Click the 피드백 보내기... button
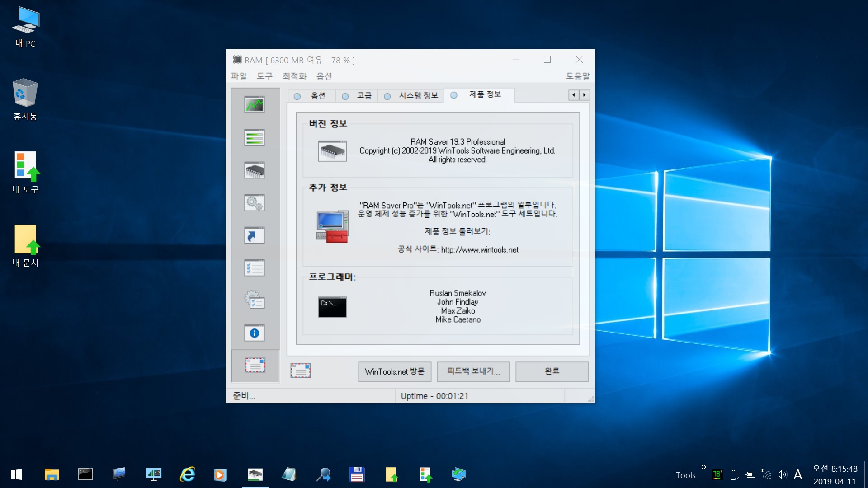Image resolution: width=868 pixels, height=488 pixels. click(x=473, y=371)
